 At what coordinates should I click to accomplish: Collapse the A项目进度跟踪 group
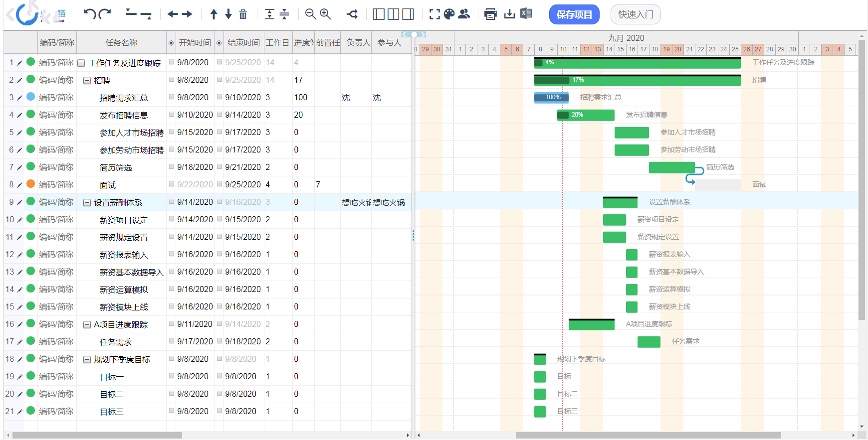pos(87,324)
